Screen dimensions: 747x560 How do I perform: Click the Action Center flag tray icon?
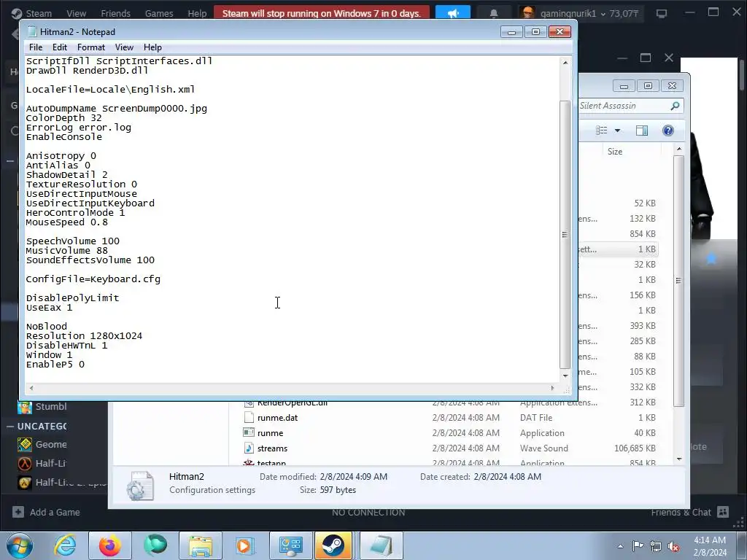click(638, 546)
